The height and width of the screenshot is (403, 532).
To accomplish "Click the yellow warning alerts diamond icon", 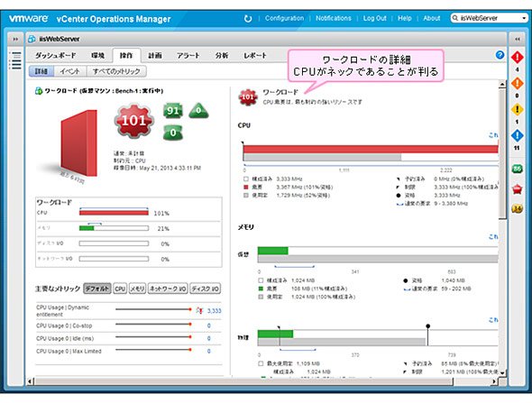I will (x=517, y=109).
